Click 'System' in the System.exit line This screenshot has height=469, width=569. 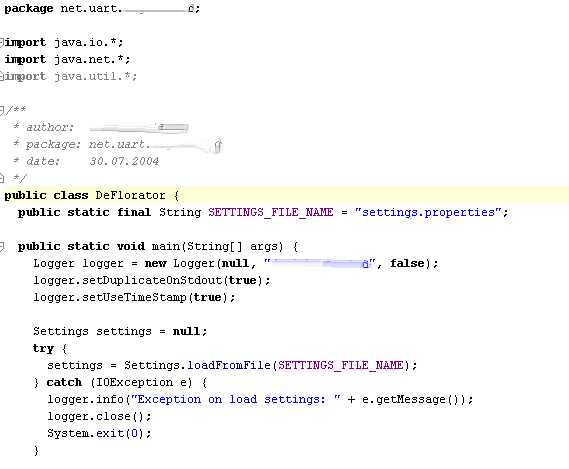pyautogui.click(x=68, y=433)
